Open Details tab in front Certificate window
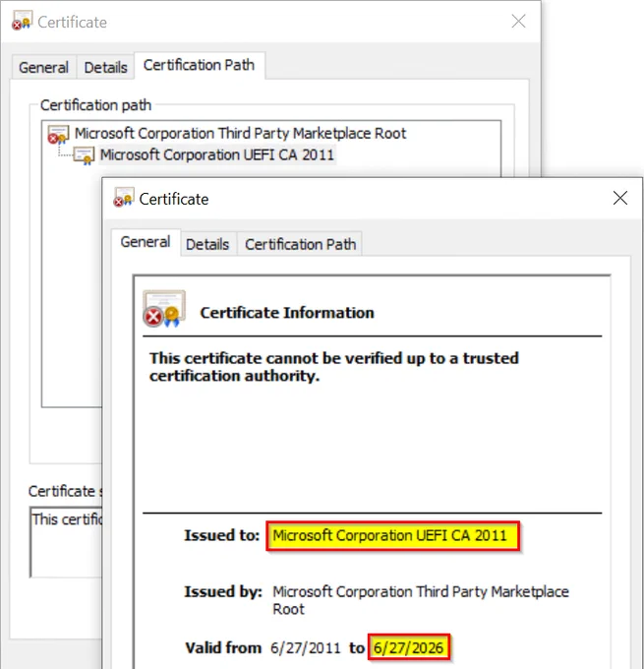This screenshot has height=669, width=644. [207, 244]
